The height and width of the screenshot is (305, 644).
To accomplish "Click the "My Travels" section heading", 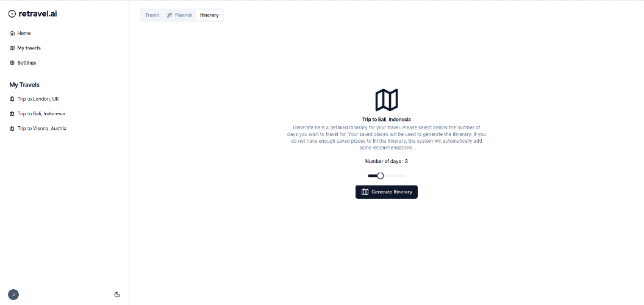I will click(24, 85).
